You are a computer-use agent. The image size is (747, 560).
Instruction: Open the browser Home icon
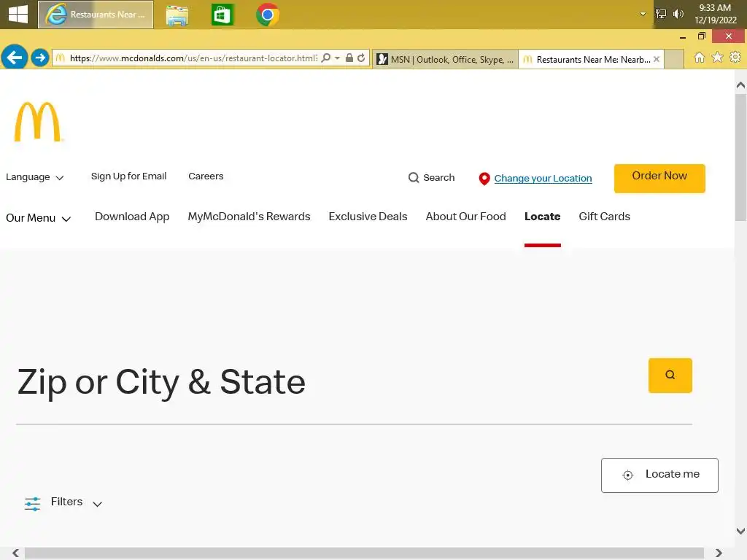tap(700, 58)
